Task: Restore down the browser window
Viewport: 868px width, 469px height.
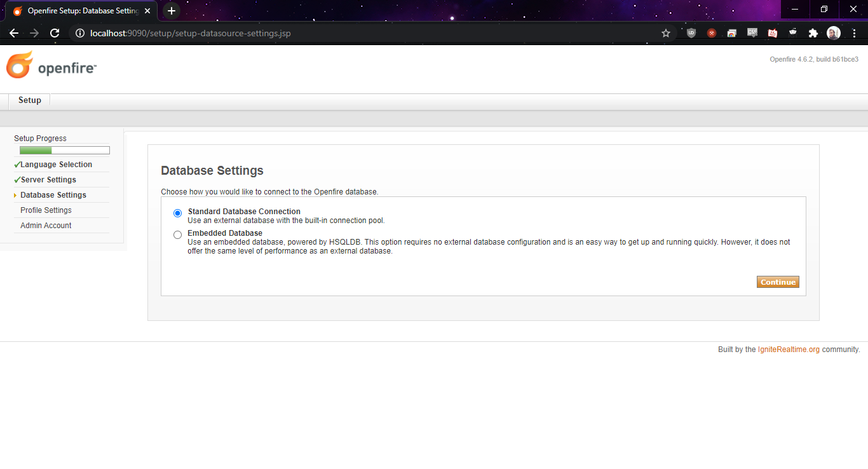Action: point(824,9)
